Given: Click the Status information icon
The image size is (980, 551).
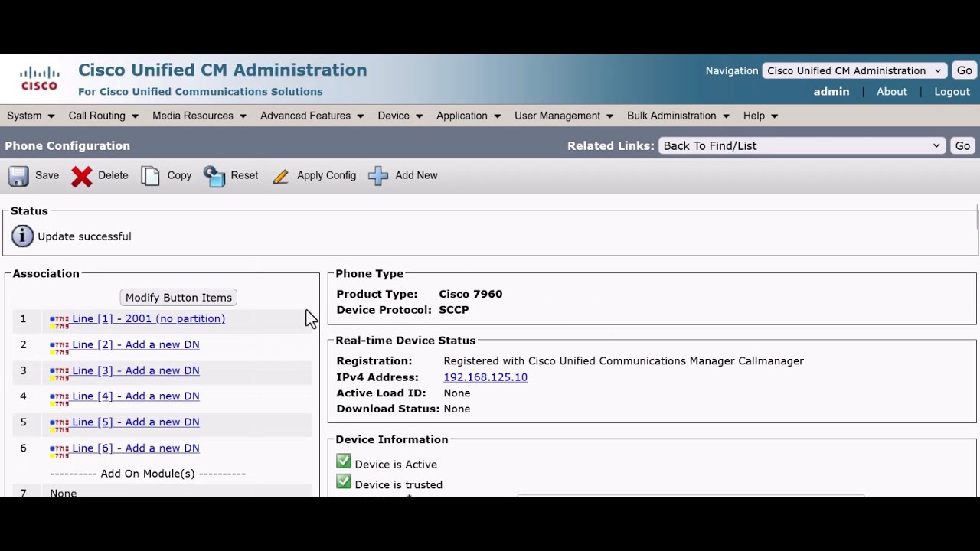Looking at the screenshot, I should click(x=22, y=236).
